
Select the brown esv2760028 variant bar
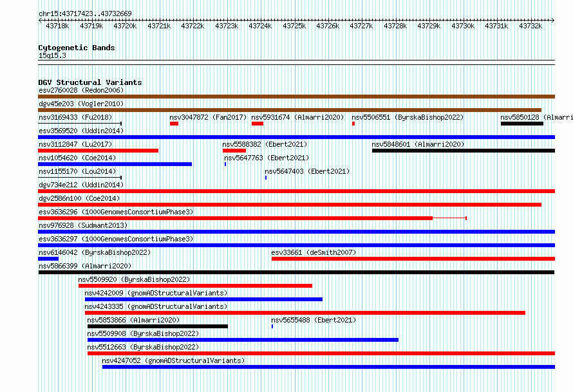pyautogui.click(x=296, y=97)
